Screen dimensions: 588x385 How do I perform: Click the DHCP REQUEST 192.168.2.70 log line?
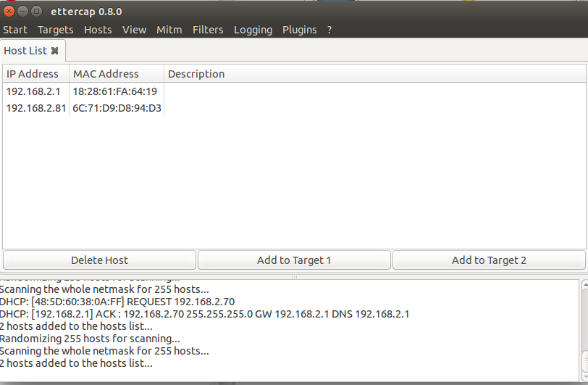(x=117, y=302)
